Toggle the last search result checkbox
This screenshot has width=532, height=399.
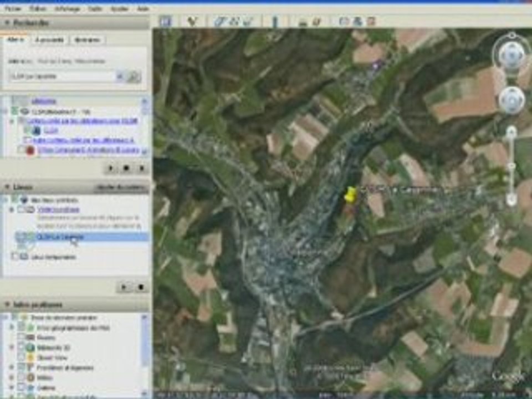21,150
